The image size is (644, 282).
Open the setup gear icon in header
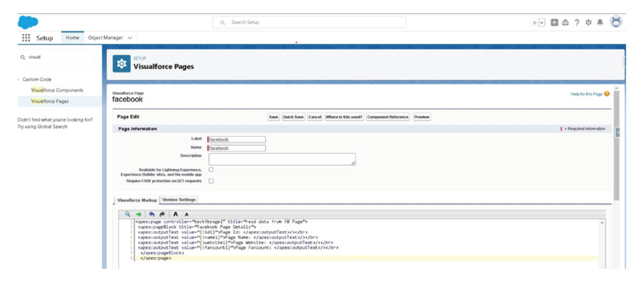tap(588, 23)
